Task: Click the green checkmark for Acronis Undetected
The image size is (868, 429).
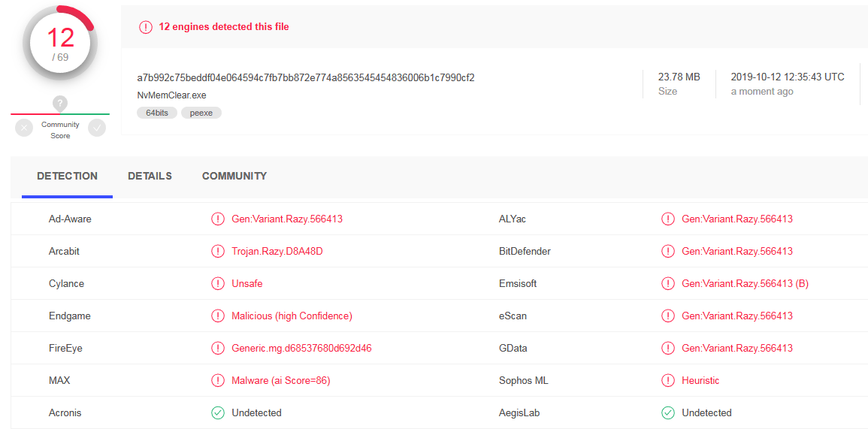Action: point(217,412)
